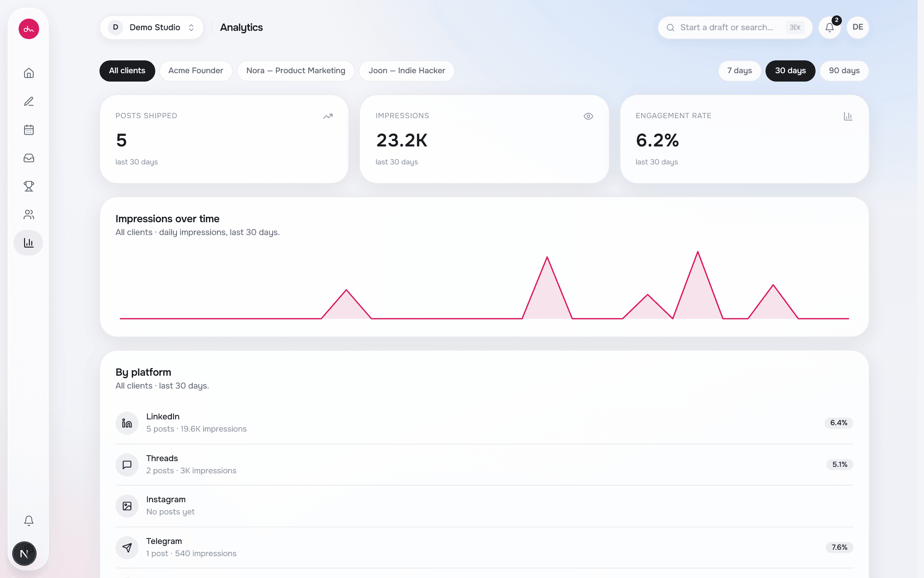
Task: Click the up-down chevron beside Demo Studio
Action: pos(191,28)
